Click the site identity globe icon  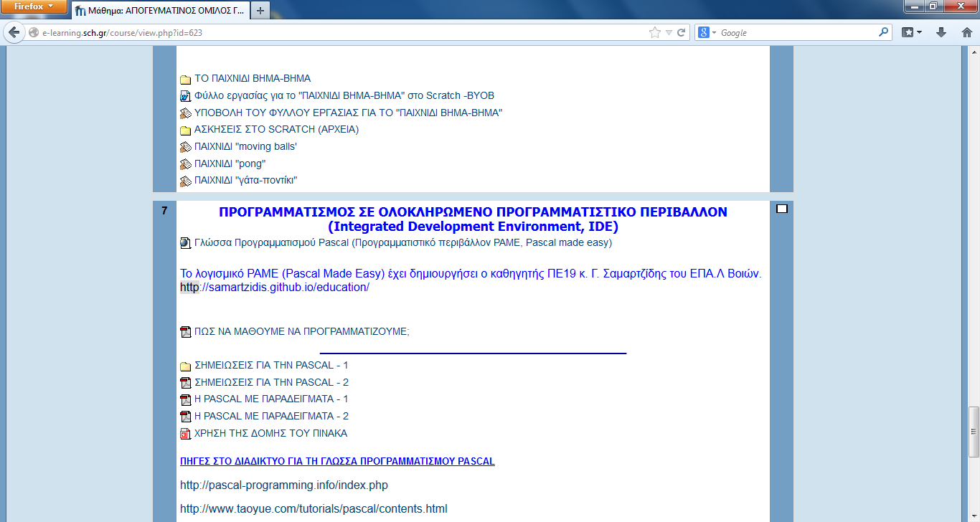33,32
